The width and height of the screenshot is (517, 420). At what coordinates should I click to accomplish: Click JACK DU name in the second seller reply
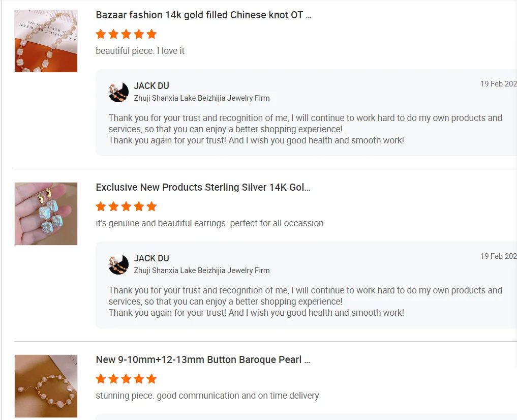(x=151, y=258)
